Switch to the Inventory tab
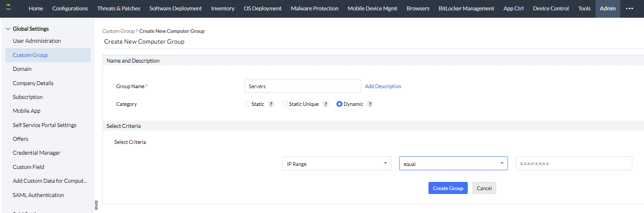This screenshot has height=213, width=644. (x=223, y=9)
